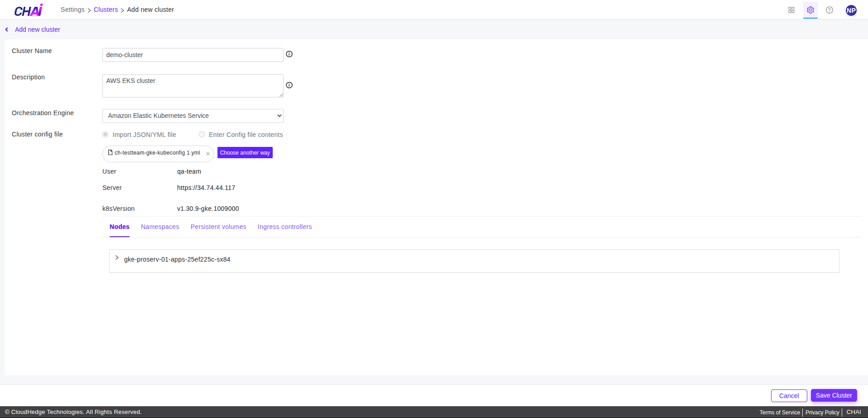This screenshot has height=418, width=868.
Task: Open the settings gear icon
Action: (x=810, y=10)
